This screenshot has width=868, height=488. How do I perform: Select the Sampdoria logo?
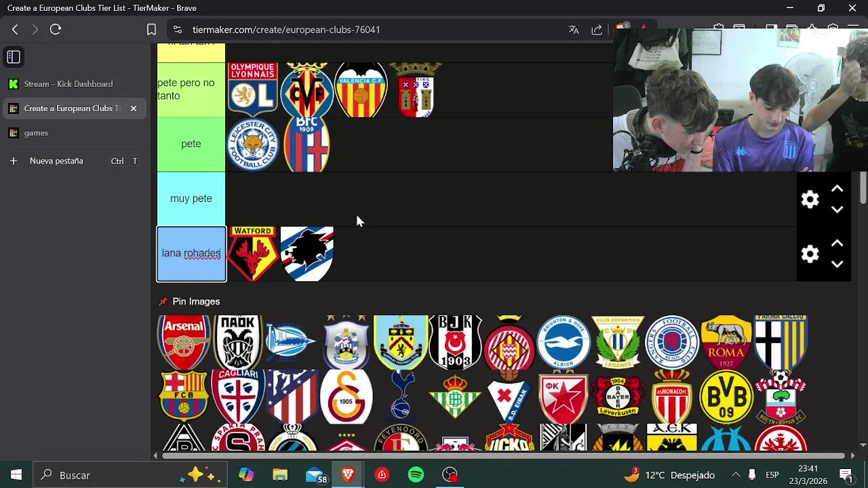coord(307,253)
